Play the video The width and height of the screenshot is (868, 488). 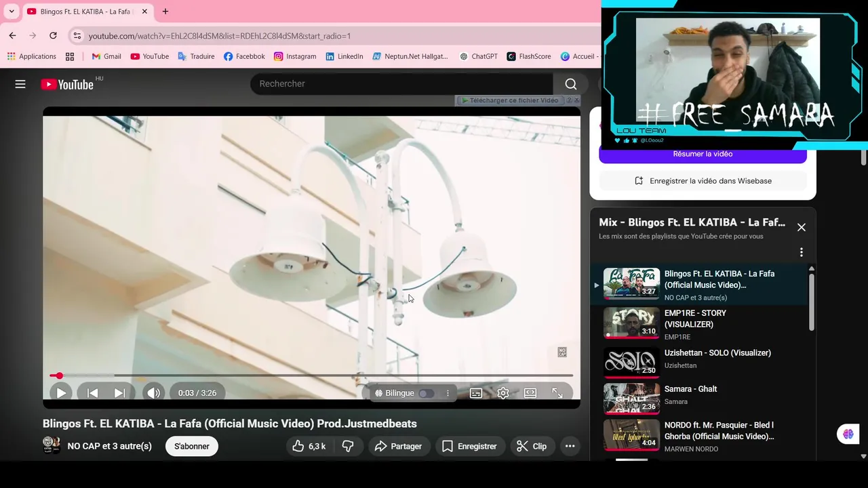pos(61,393)
